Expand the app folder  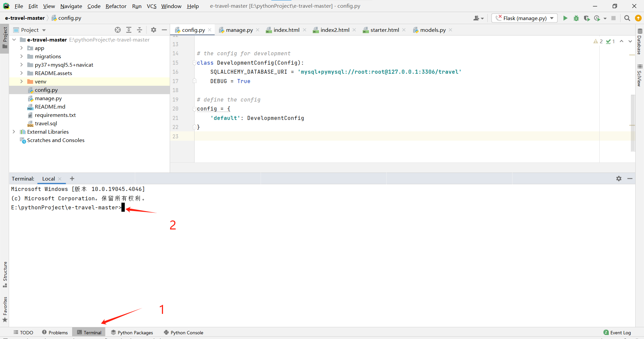click(x=21, y=48)
